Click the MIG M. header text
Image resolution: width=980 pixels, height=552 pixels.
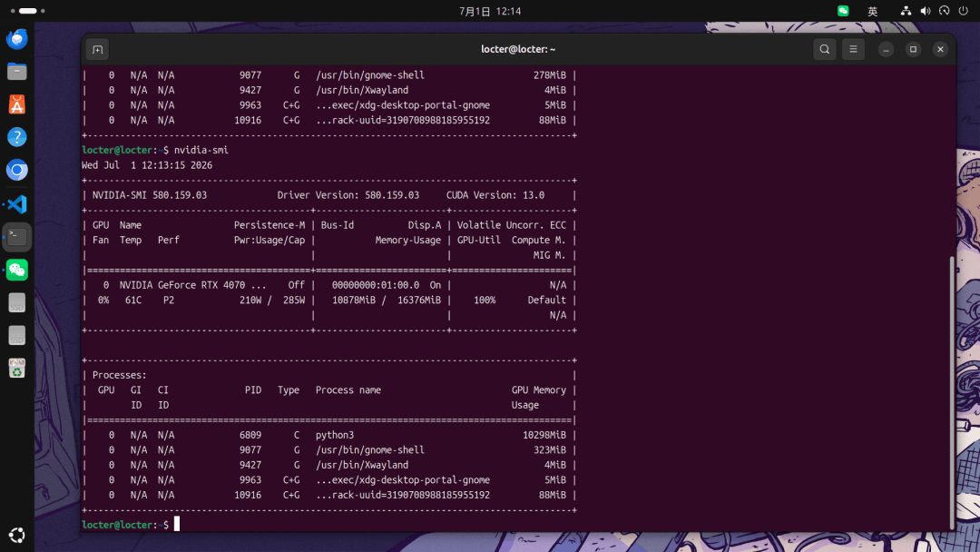coord(549,255)
